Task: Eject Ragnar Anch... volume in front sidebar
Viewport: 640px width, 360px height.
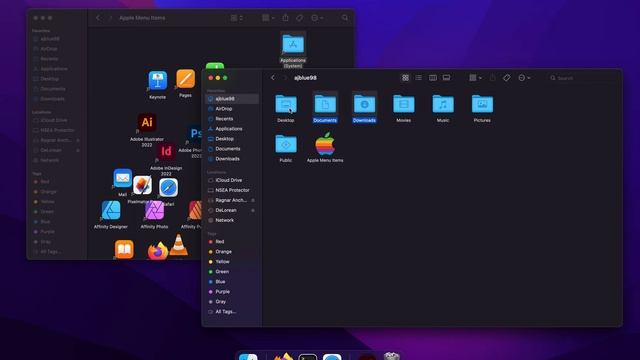Action: [253, 200]
